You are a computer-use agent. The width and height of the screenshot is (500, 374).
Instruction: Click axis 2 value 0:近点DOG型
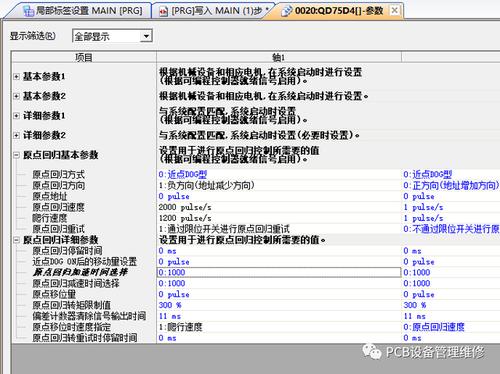[428, 174]
